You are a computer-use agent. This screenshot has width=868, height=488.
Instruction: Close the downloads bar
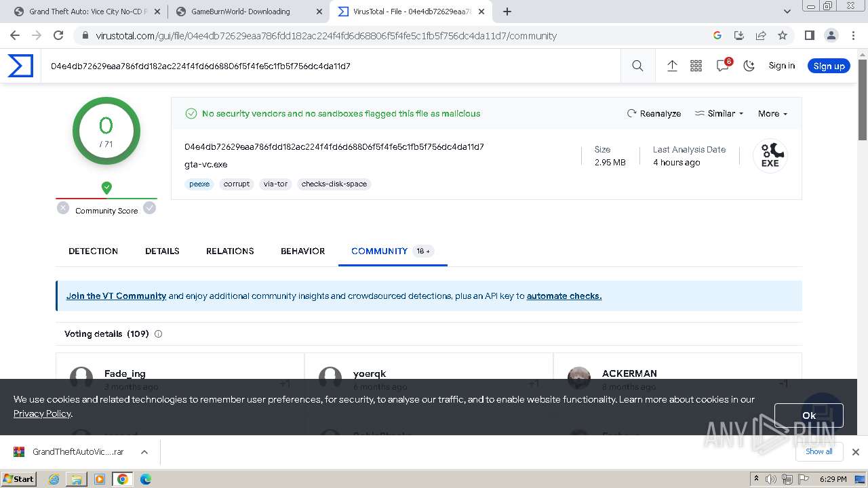point(855,451)
